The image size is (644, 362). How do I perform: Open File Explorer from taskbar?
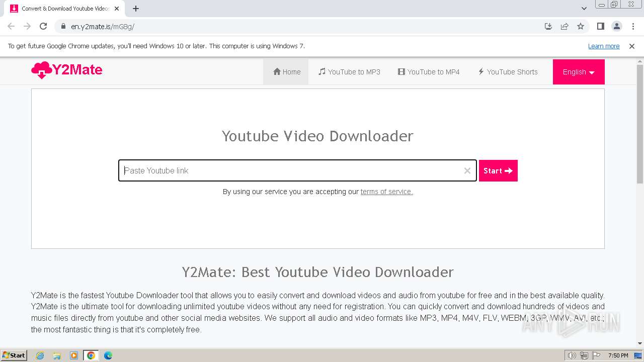(57, 355)
